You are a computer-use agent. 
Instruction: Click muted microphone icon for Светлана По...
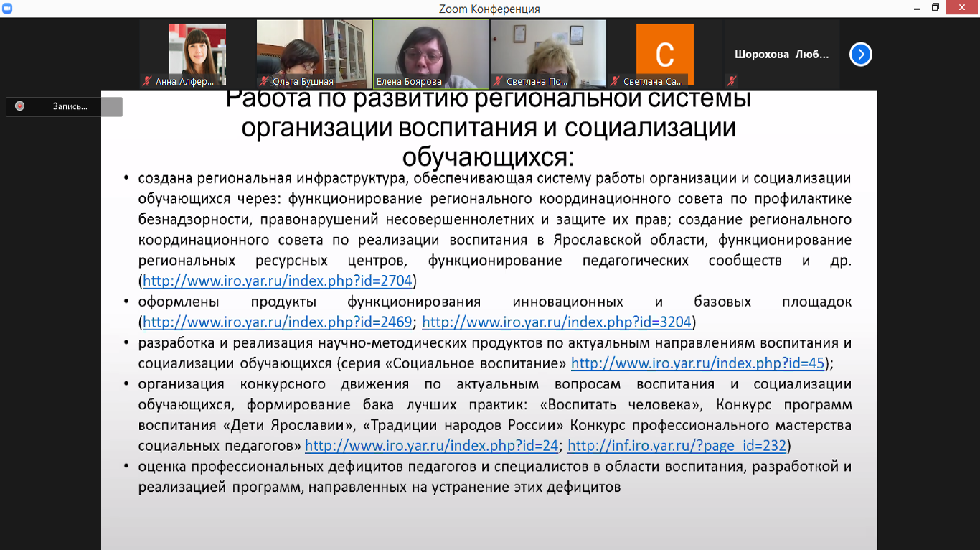tap(499, 82)
